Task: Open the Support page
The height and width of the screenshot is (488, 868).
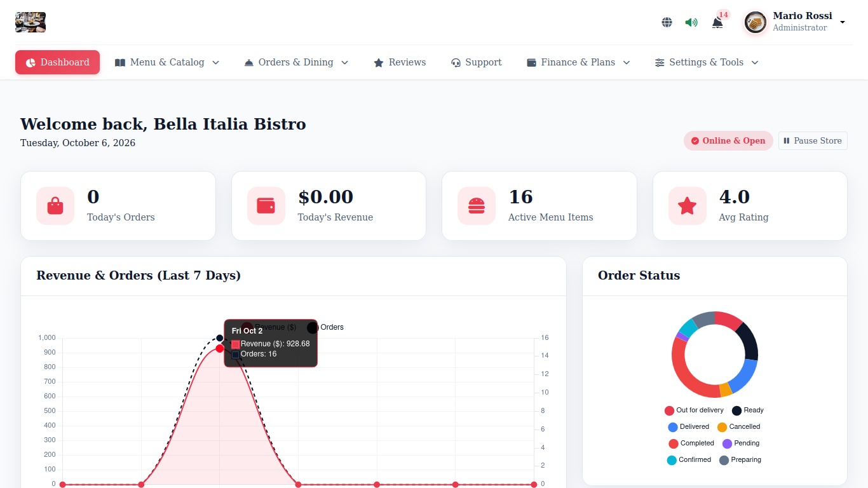Action: coord(476,62)
